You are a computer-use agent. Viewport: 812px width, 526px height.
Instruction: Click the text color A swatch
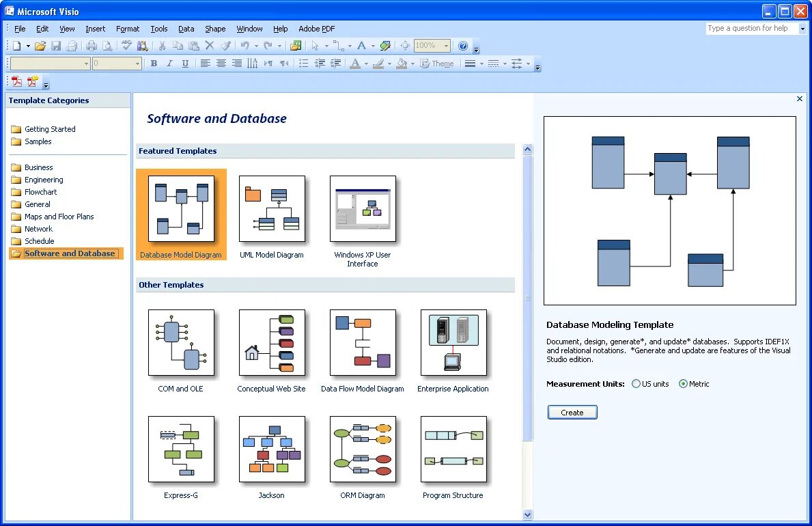tap(354, 64)
